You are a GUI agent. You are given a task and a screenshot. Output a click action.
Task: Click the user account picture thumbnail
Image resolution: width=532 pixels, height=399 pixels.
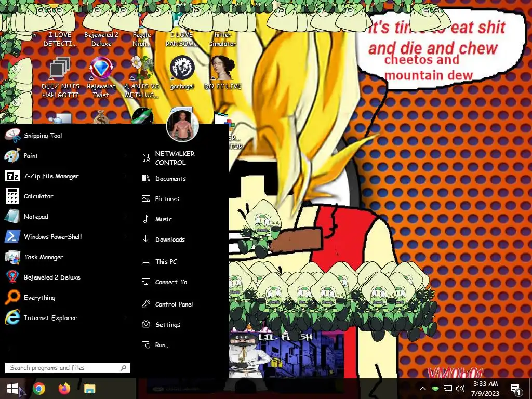point(182,125)
